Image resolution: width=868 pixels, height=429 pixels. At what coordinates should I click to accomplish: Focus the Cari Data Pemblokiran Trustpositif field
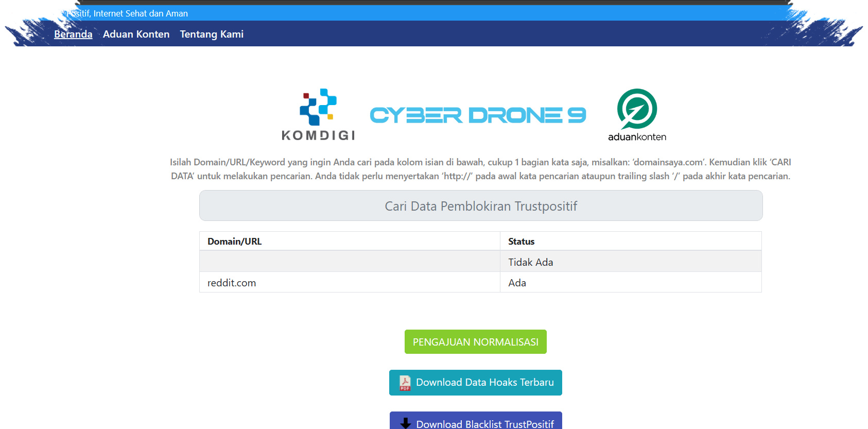[x=481, y=205]
